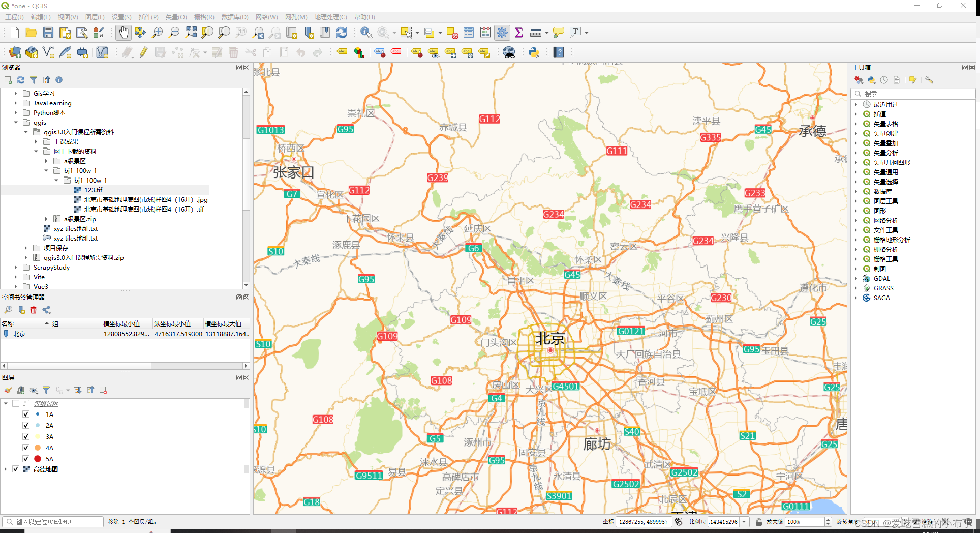Screen dimensions: 980x533
Task: Uncheck the 4A category checkbox
Action: (26, 448)
